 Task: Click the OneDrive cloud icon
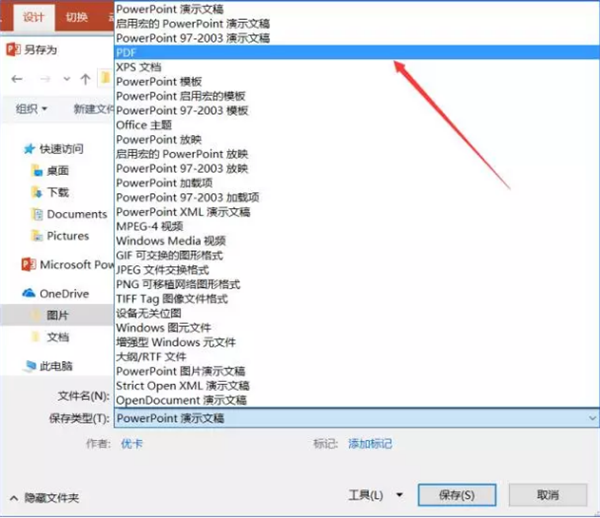[29, 293]
